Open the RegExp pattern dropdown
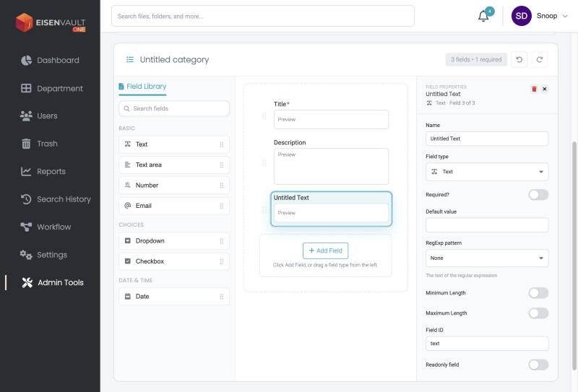The width and height of the screenshot is (578, 392). 487,258
